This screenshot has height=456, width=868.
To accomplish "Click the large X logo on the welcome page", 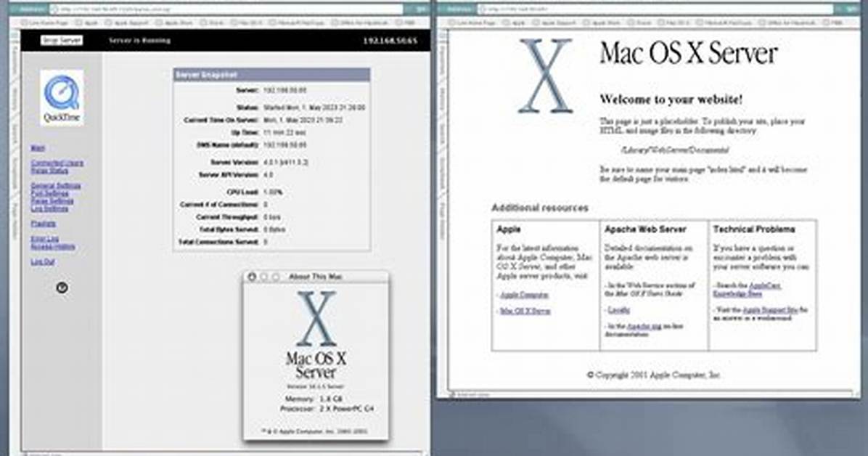I will click(x=545, y=76).
